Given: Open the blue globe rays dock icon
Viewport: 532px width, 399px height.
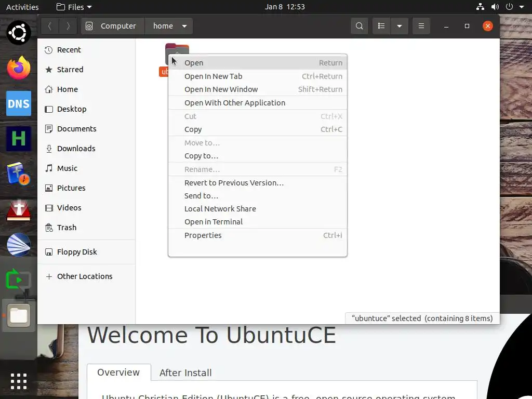Looking at the screenshot, I should tap(19, 245).
